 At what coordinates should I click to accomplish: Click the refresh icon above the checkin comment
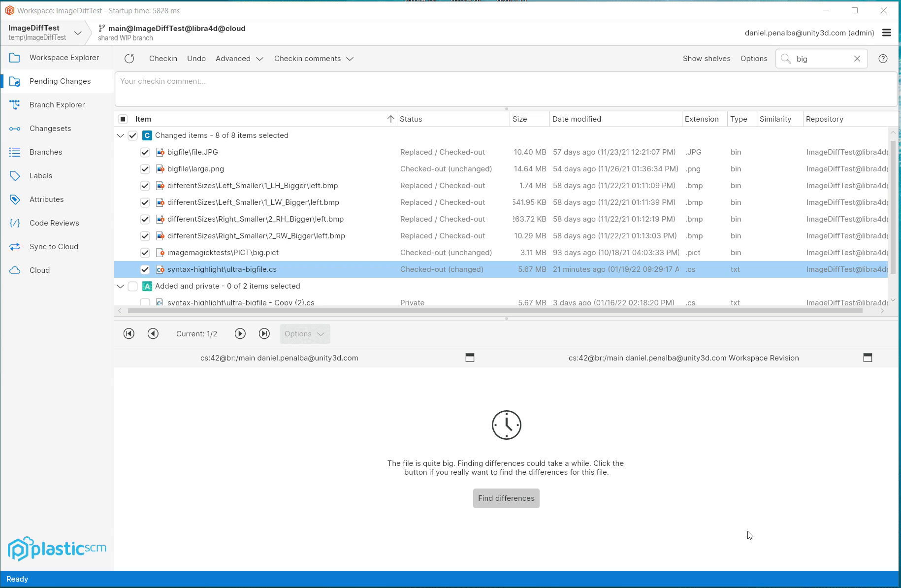129,58
